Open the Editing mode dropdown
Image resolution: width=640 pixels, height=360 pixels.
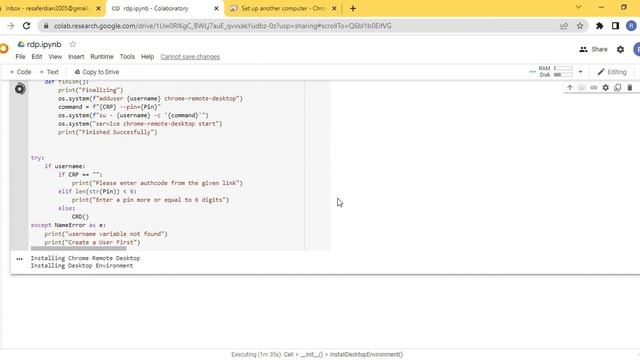click(x=612, y=72)
